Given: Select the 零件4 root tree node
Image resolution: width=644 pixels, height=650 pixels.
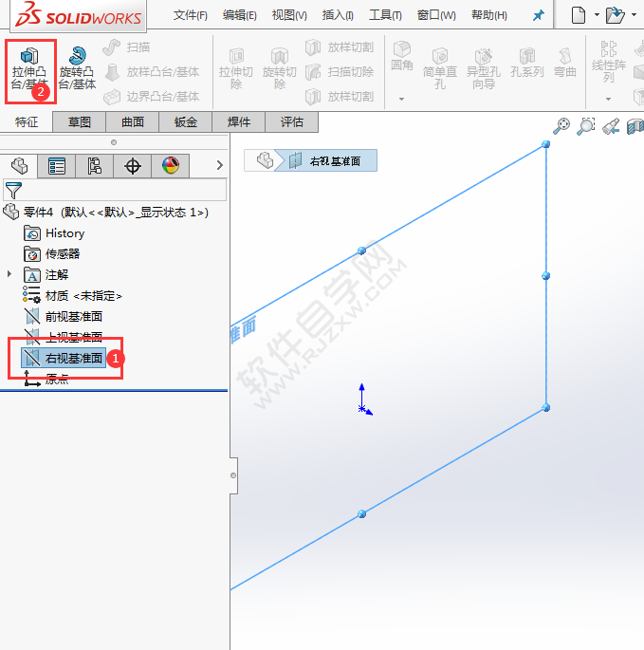Looking at the screenshot, I should pyautogui.click(x=105, y=213).
